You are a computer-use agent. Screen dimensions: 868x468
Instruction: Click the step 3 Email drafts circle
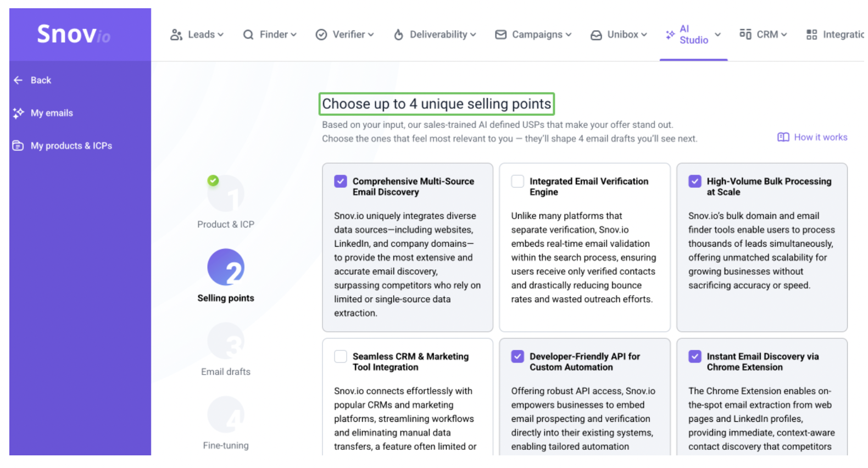[226, 341]
